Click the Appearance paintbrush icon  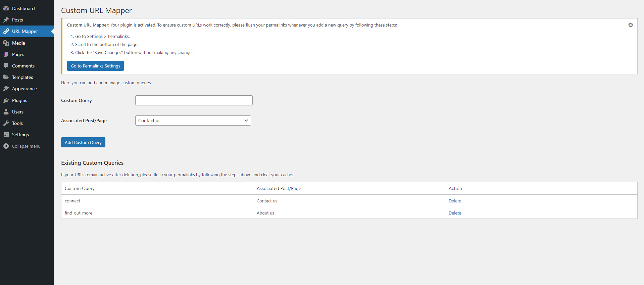tap(6, 89)
